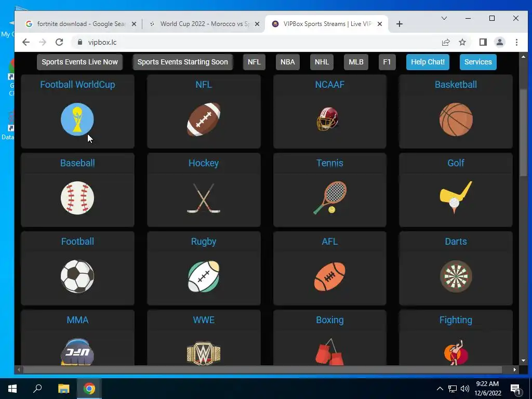Open a new browser tab
The width and height of the screenshot is (532, 399).
(400, 24)
